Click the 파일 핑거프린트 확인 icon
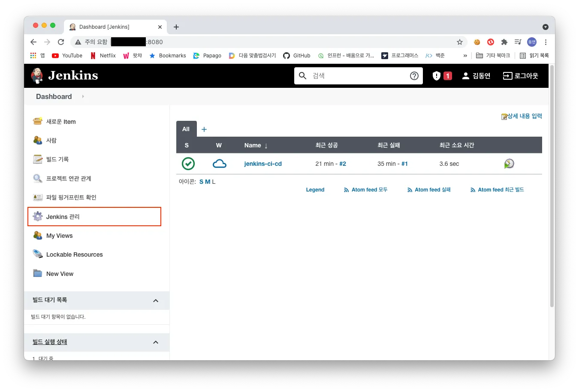579x392 pixels. coord(38,197)
